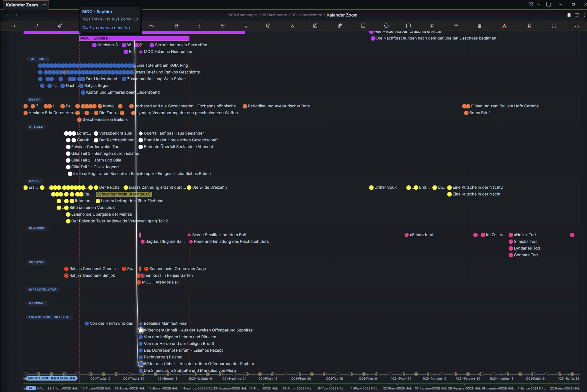Screen dimensions: 587x392
Task: Open the font color dropdown
Action: 505,26
